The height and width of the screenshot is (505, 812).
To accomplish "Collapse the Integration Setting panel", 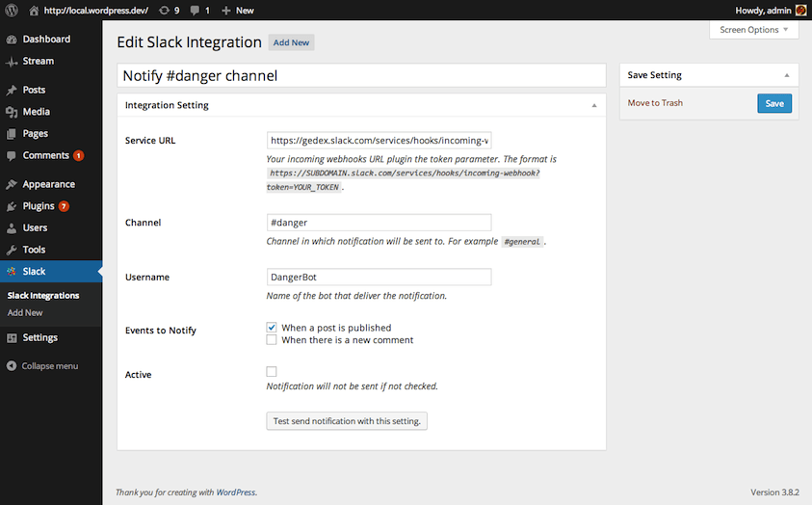I will tap(594, 105).
